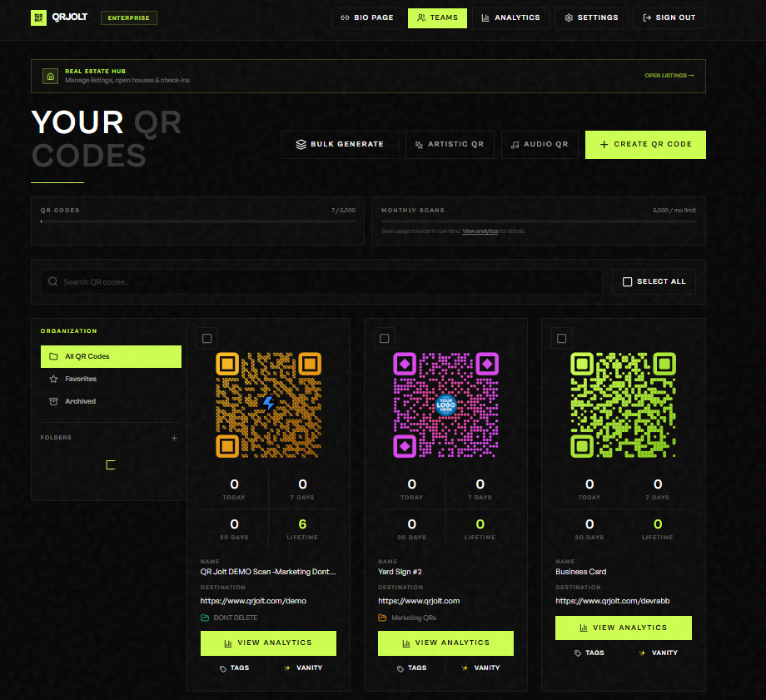Show All QR Codes in organization sidebar
This screenshot has width=766, height=700.
click(111, 356)
